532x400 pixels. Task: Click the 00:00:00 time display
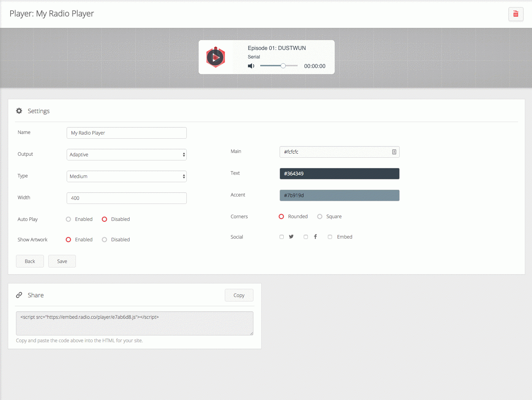coord(315,66)
